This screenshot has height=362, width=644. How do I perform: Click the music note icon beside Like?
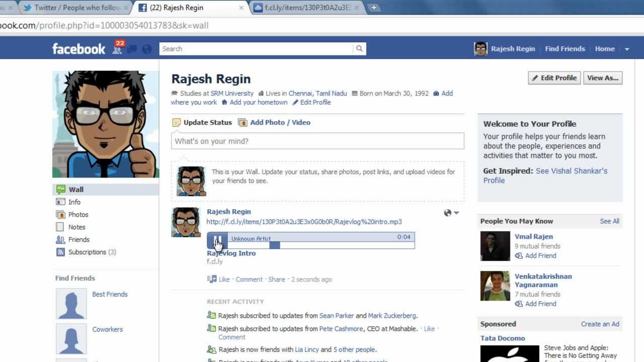click(x=212, y=279)
